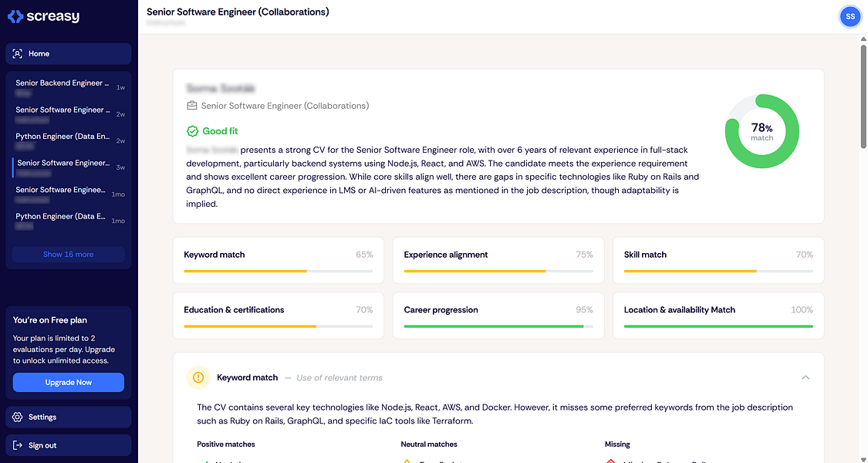Open the SS user avatar menu
The height and width of the screenshot is (463, 868).
coord(849,16)
